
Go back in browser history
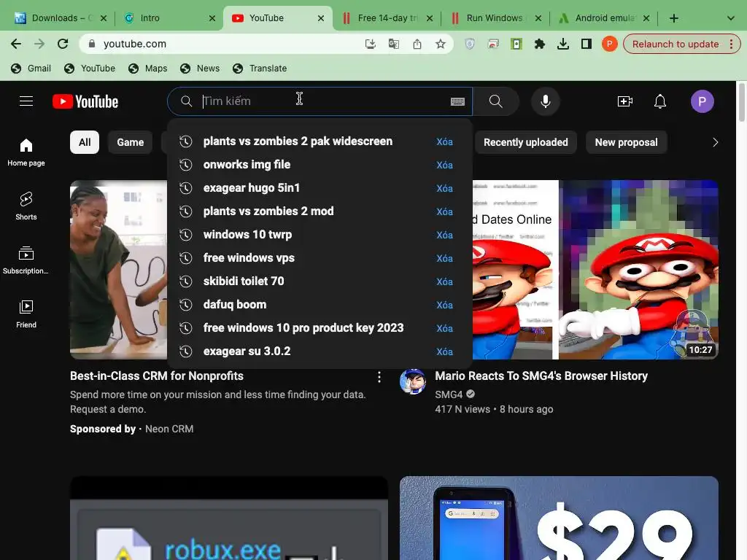click(x=16, y=44)
